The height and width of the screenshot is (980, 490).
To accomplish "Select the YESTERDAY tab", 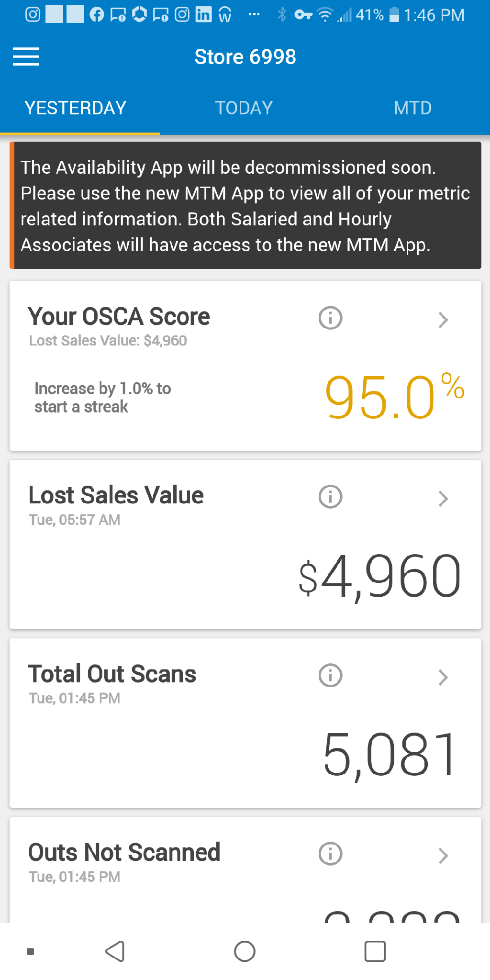I will (x=76, y=108).
